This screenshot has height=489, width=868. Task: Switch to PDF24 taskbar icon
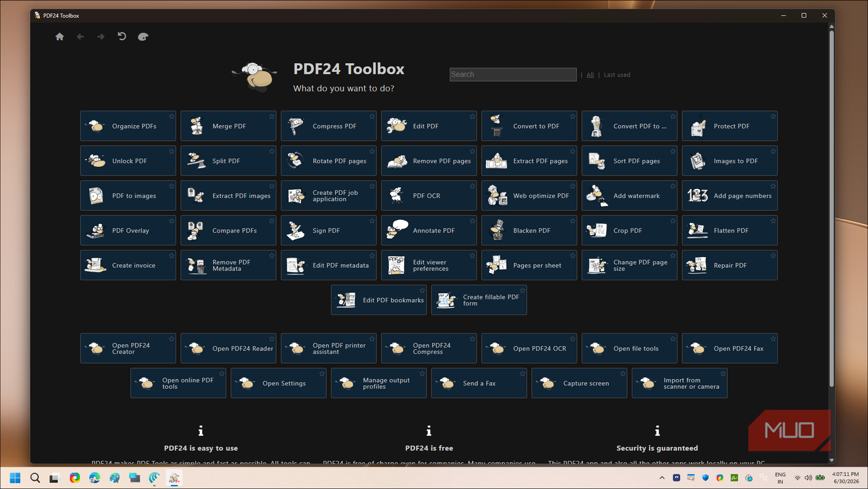[174, 478]
